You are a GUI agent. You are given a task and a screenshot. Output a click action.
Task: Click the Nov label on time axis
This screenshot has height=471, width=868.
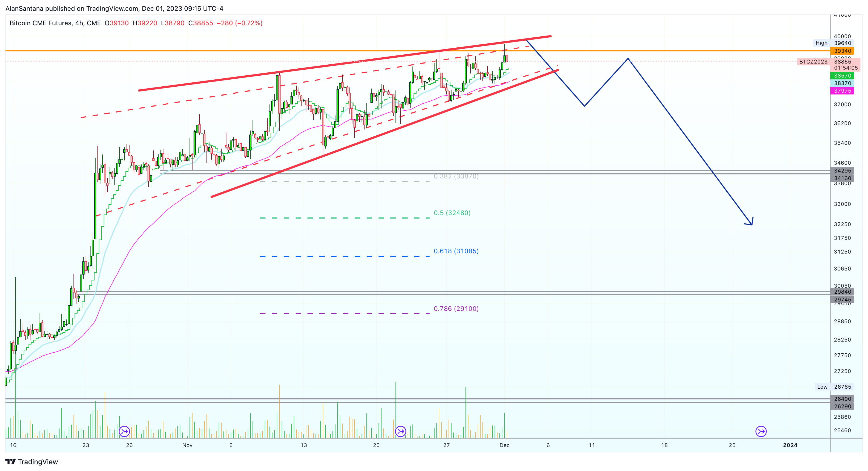187,445
